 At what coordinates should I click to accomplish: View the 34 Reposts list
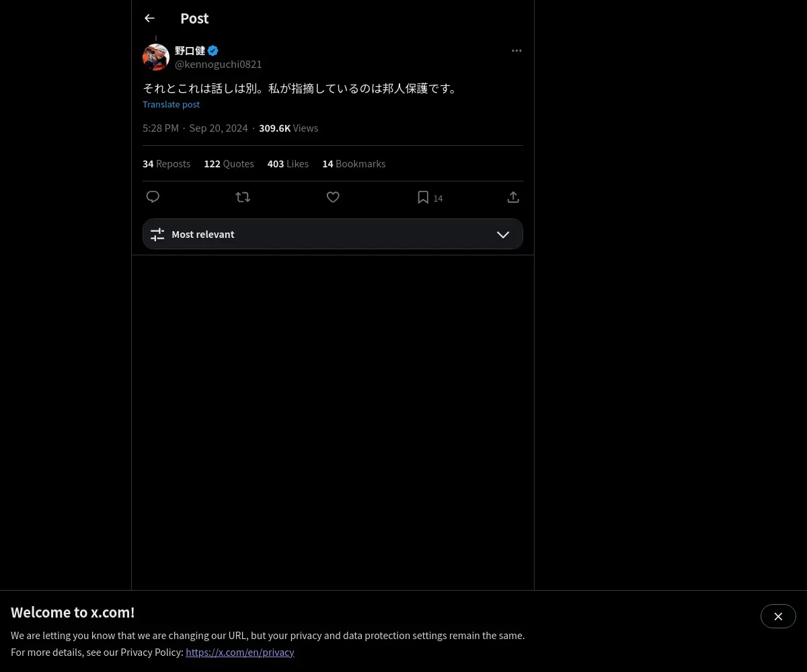(x=166, y=163)
